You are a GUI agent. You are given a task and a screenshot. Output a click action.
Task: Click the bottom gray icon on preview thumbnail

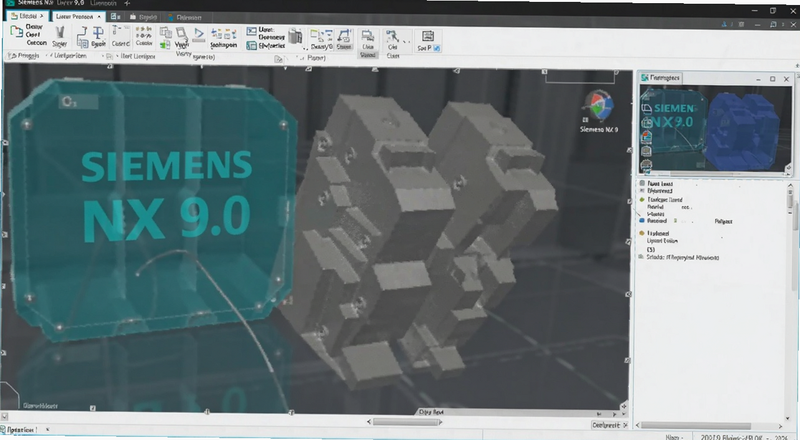[646, 165]
